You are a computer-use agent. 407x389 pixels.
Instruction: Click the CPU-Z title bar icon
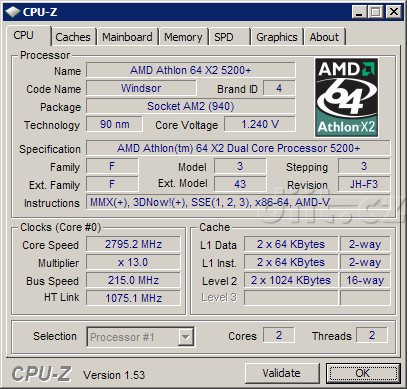tap(12, 12)
